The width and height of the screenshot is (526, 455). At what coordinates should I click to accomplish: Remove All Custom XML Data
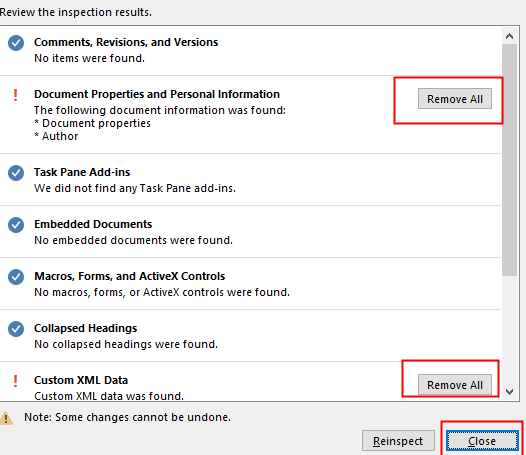pos(455,385)
